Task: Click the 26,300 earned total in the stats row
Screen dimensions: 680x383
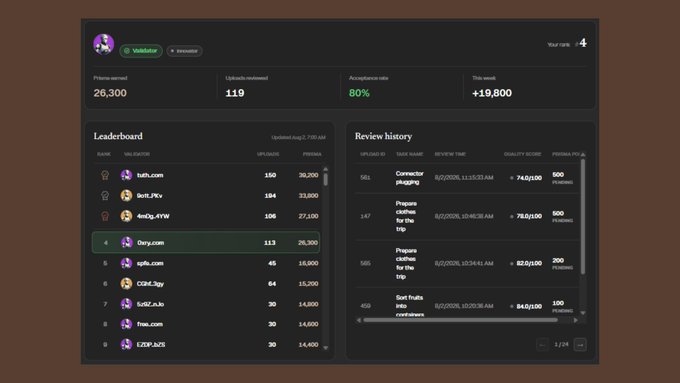Action: point(110,93)
